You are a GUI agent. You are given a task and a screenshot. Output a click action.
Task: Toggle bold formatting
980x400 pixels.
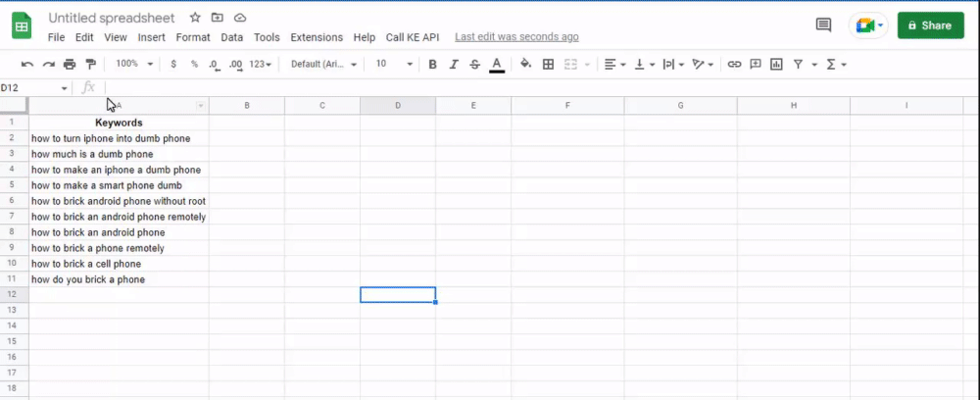point(432,65)
